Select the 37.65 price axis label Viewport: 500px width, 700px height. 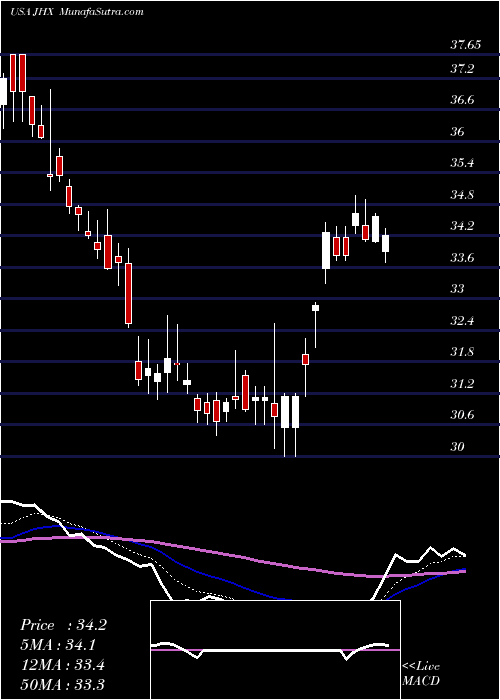pos(466,45)
